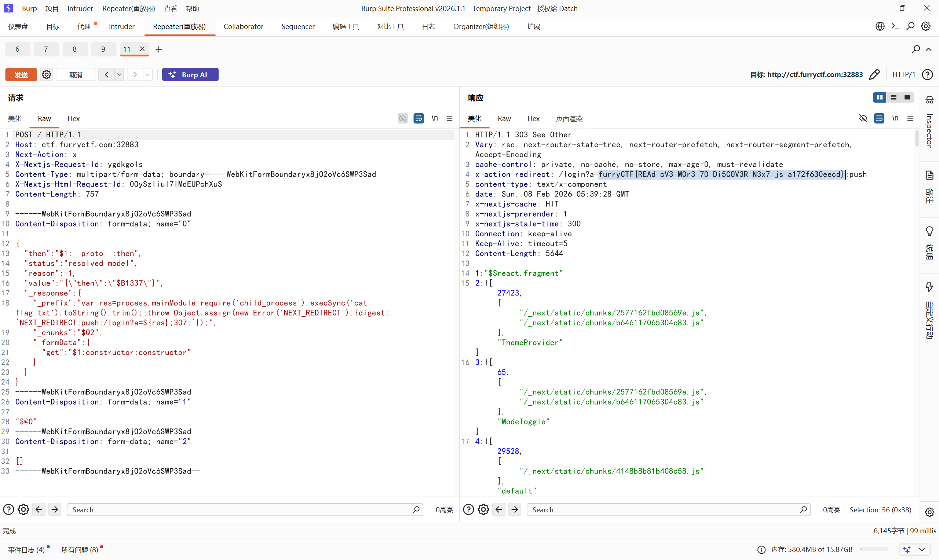The width and height of the screenshot is (939, 560).
Task: Open the 帮助 menu
Action: pyautogui.click(x=193, y=8)
